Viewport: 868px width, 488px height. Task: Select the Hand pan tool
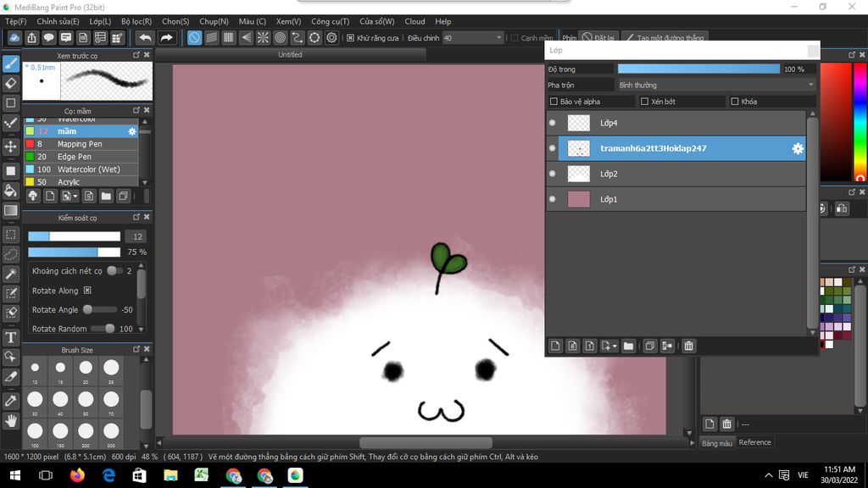[10, 420]
